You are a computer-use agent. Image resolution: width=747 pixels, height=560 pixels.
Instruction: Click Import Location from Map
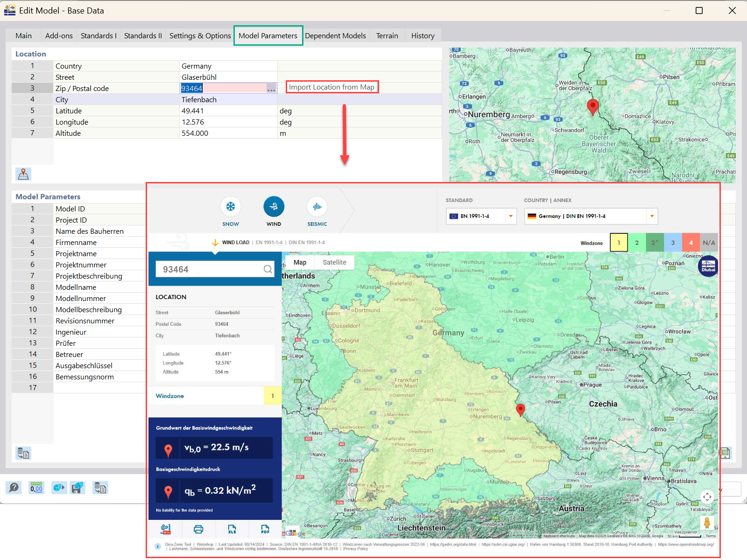tap(332, 87)
